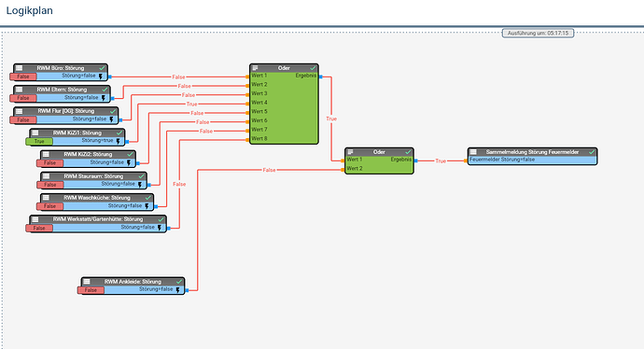
Task: Click Wert 2 input of the two-input Oder
Action: tap(355, 168)
